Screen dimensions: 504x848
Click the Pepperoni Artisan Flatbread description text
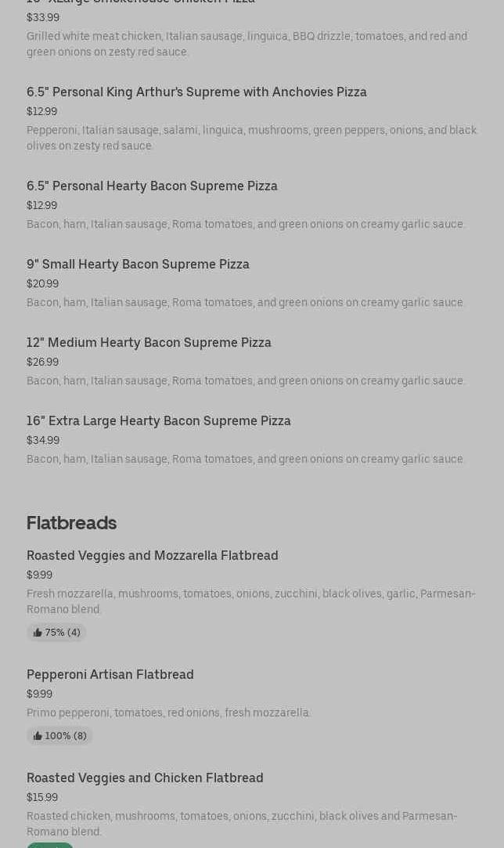(x=168, y=713)
